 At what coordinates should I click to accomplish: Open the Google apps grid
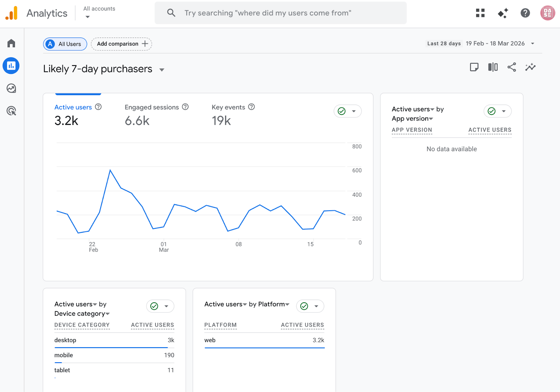click(480, 13)
